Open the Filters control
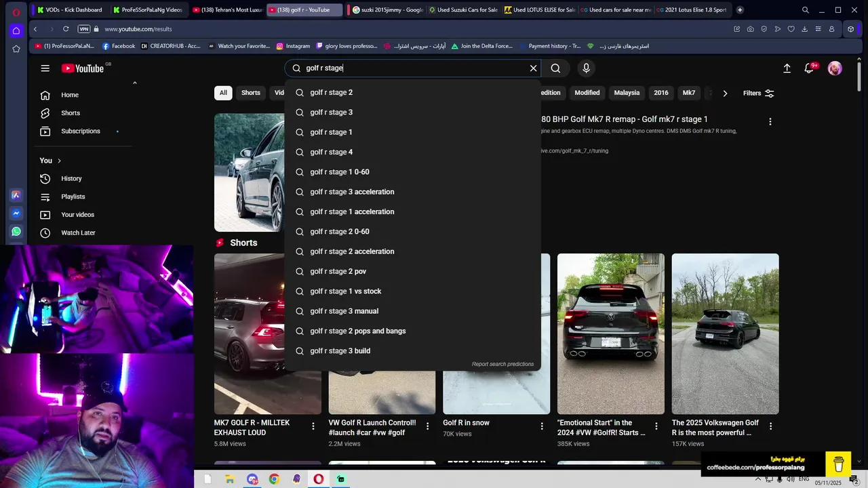 pos(758,94)
